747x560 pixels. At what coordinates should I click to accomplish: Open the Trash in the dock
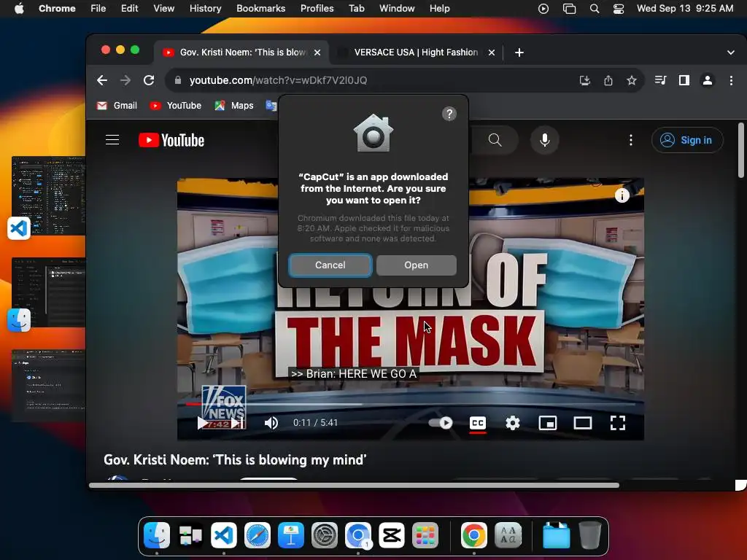(x=589, y=535)
